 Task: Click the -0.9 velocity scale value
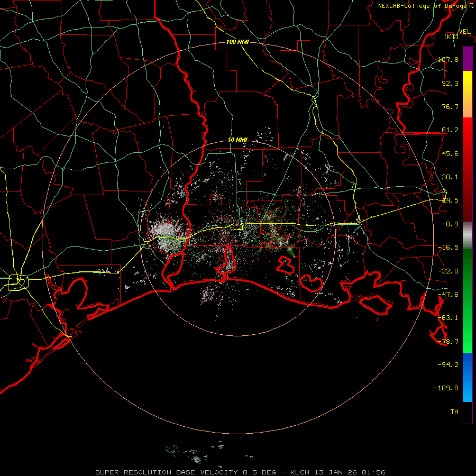450,224
